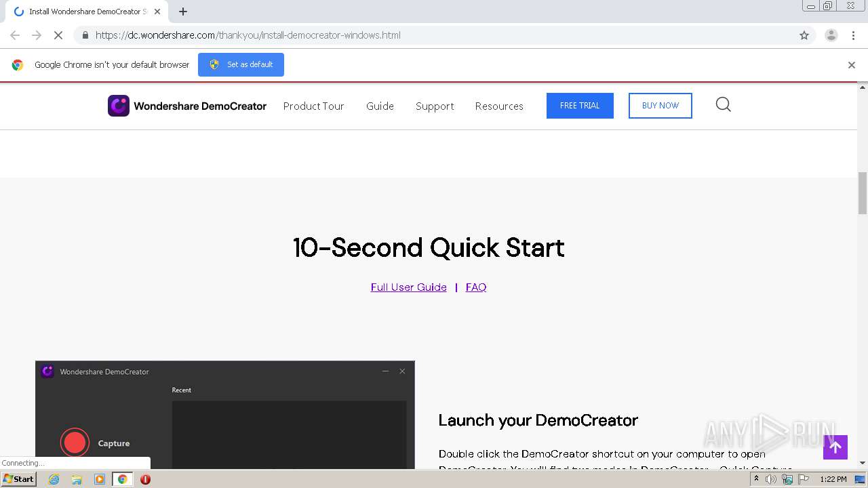
Task: Click the Action Center flag icon
Action: (x=804, y=479)
